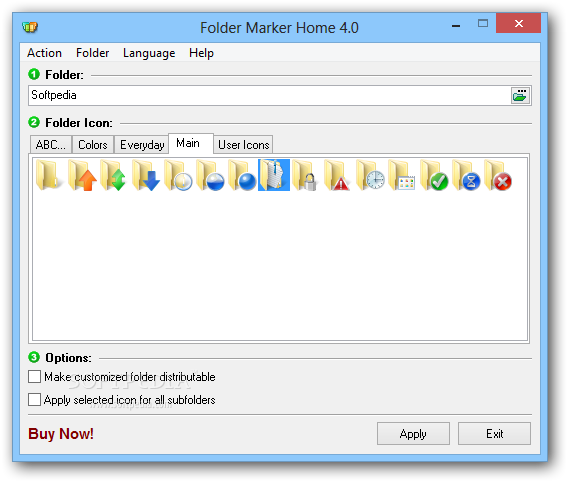Pick folder icon with clock
This screenshot has width=568, height=482.
370,175
